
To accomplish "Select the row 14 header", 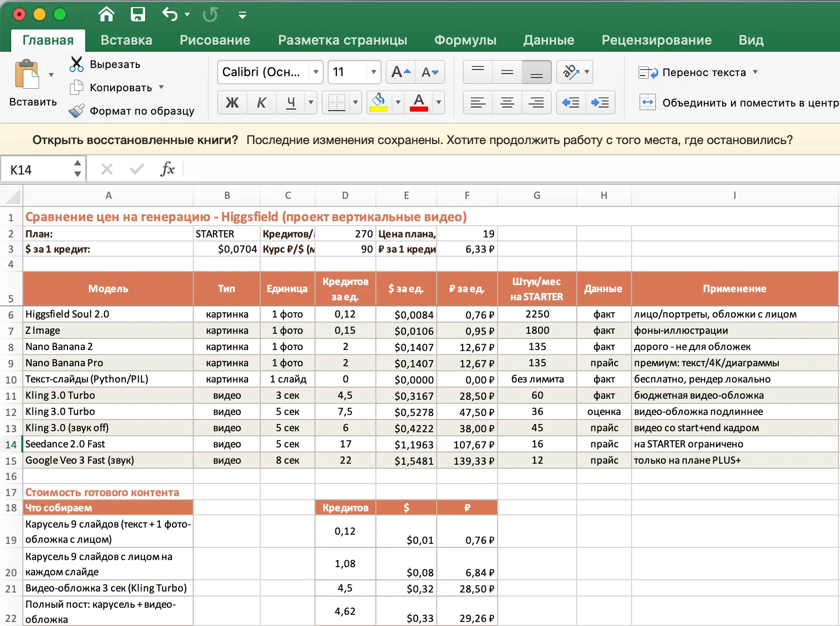I will (11, 444).
